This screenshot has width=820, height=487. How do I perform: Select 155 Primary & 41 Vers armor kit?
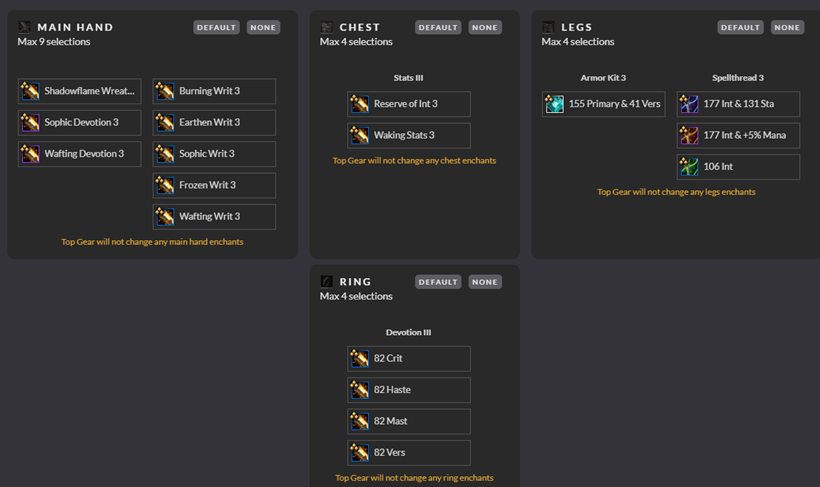603,104
